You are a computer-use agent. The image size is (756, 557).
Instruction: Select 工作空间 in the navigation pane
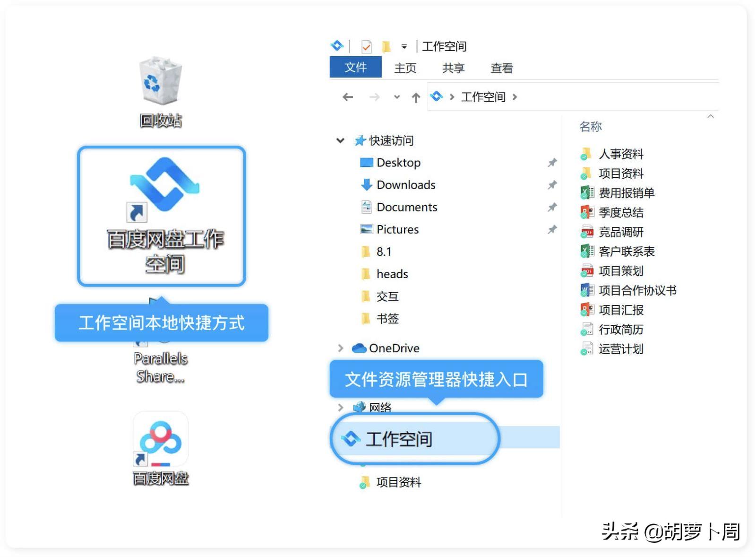tap(400, 439)
